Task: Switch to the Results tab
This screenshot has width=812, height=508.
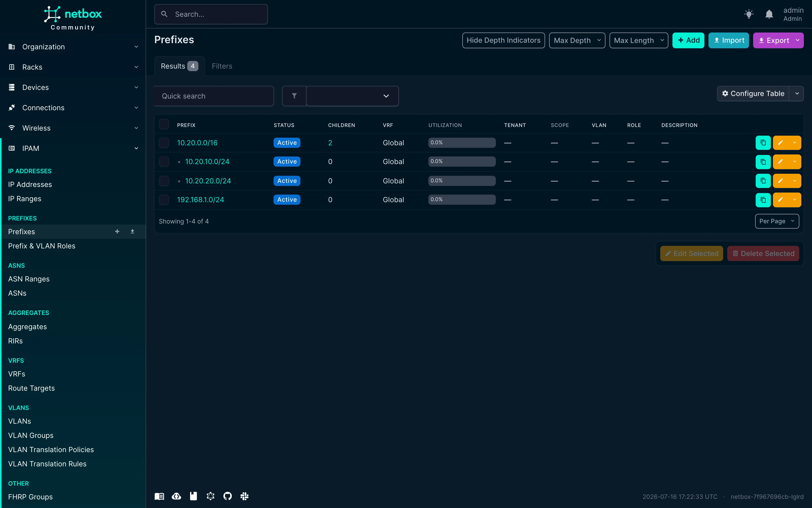Action: (179, 66)
